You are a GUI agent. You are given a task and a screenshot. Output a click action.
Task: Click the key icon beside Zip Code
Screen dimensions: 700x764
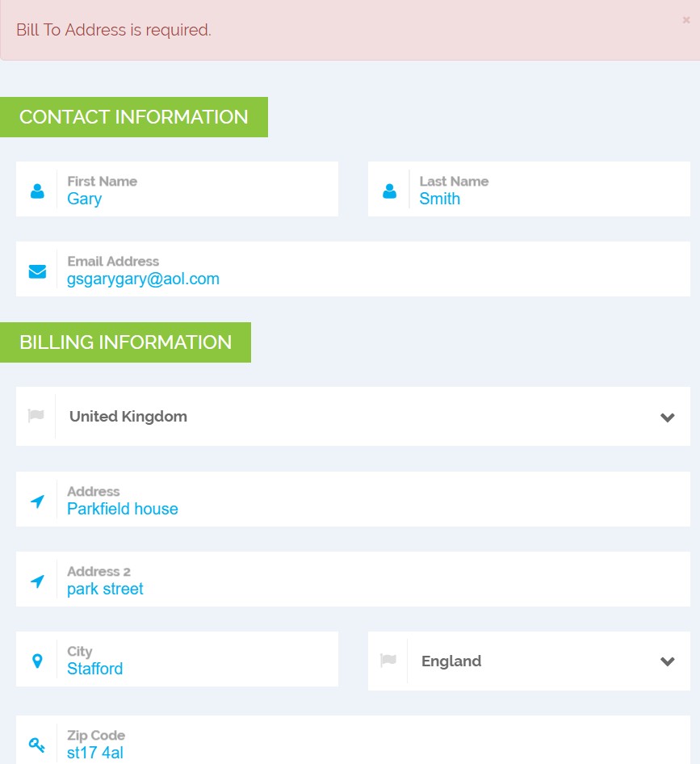[37, 745]
